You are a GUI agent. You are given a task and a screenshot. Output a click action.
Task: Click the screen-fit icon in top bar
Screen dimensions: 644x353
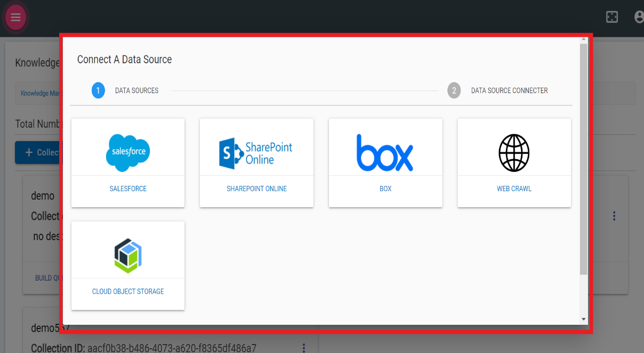pyautogui.click(x=611, y=17)
